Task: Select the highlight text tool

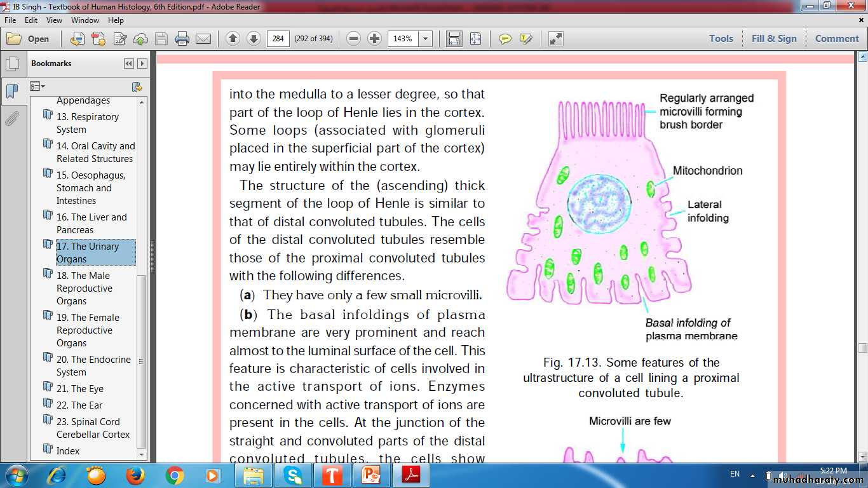Action: click(526, 39)
